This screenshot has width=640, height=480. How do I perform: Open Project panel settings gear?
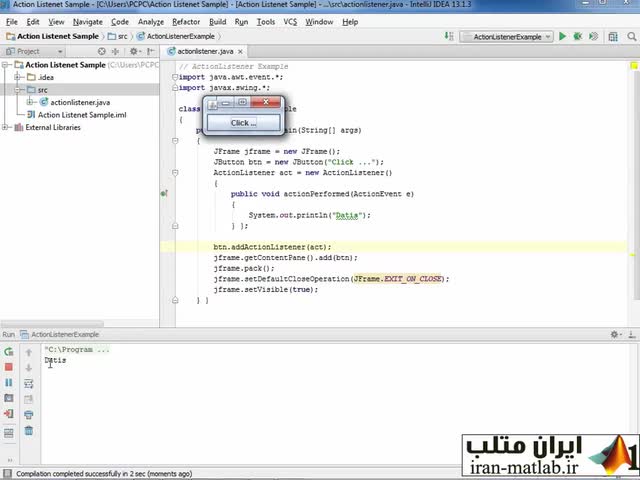[134, 51]
